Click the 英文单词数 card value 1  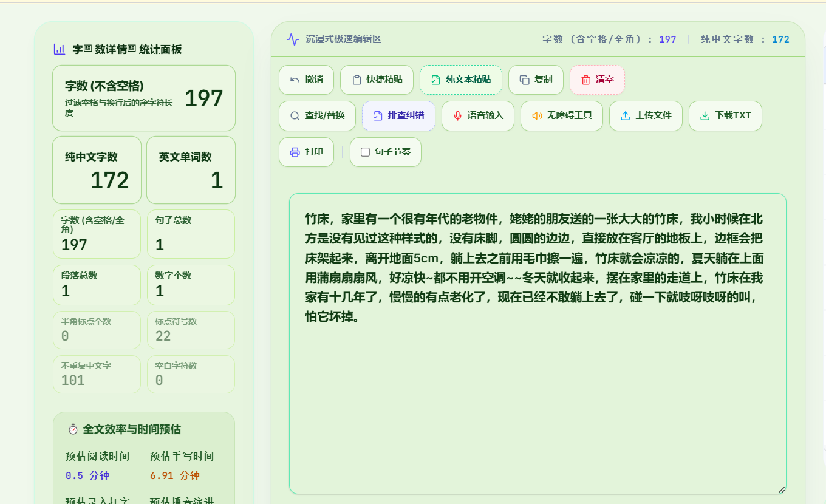pyautogui.click(x=217, y=180)
